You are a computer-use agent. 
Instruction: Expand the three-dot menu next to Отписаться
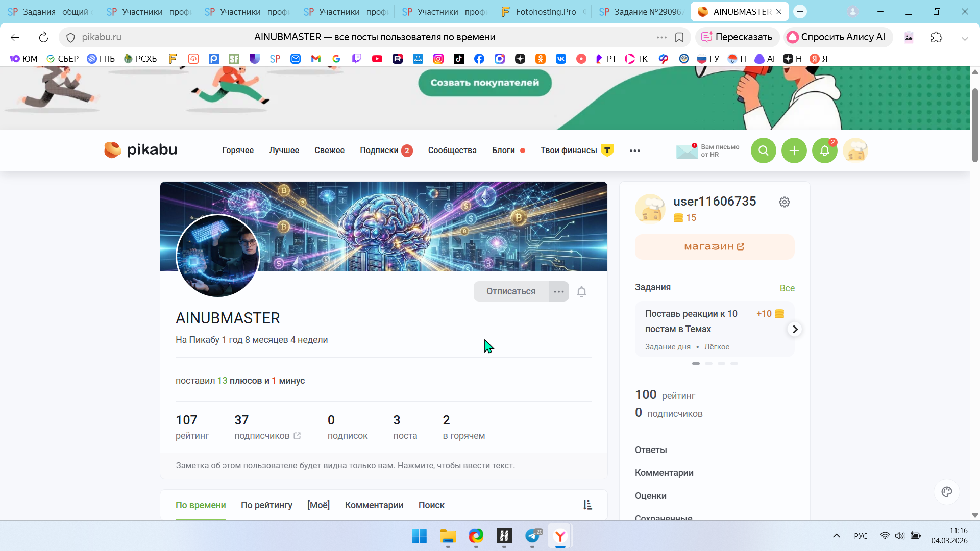(x=559, y=292)
